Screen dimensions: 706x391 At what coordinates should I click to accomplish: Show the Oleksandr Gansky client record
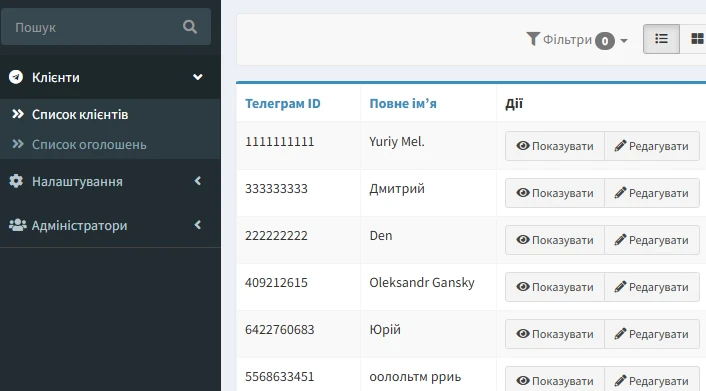click(x=555, y=287)
